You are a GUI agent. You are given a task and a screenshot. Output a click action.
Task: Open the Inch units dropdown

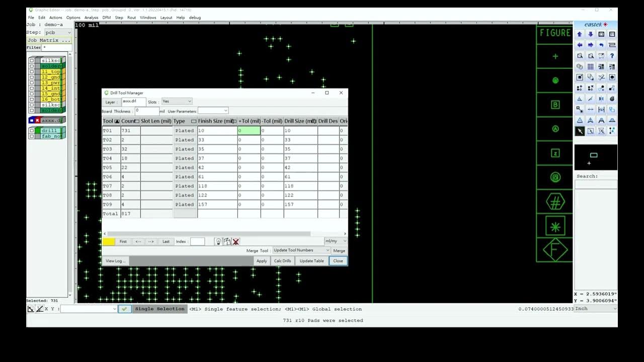596,309
